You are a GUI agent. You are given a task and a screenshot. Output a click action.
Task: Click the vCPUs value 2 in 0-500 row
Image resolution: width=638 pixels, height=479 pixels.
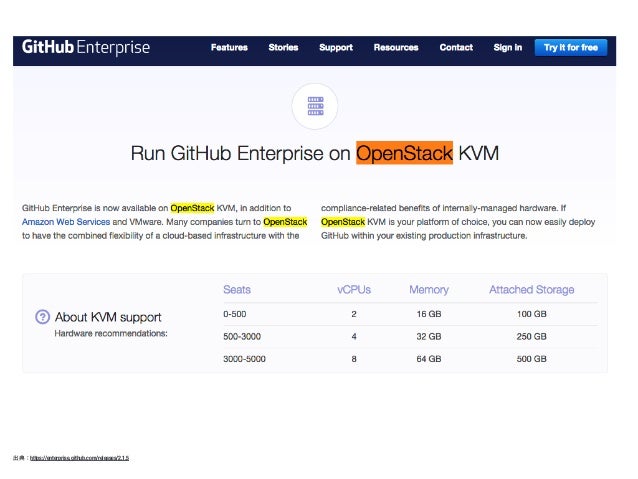(x=354, y=314)
